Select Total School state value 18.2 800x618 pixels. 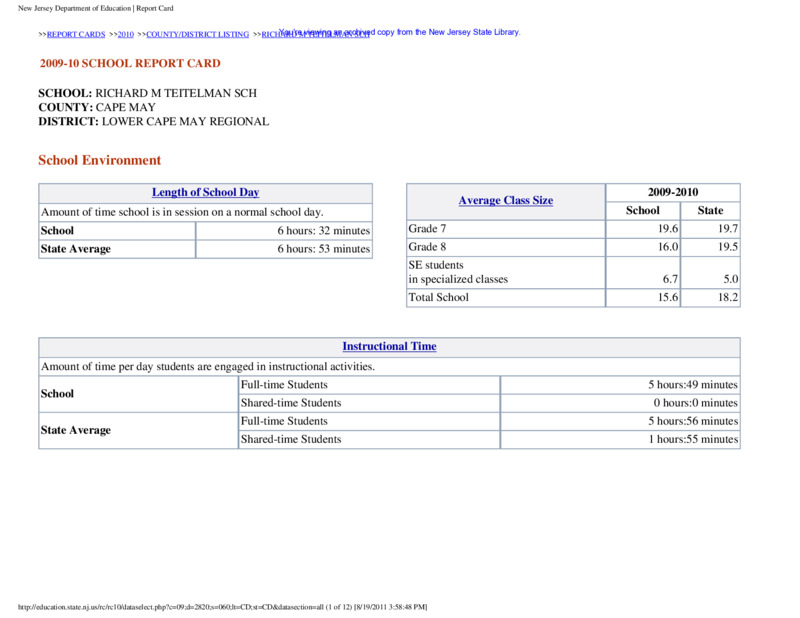click(728, 298)
